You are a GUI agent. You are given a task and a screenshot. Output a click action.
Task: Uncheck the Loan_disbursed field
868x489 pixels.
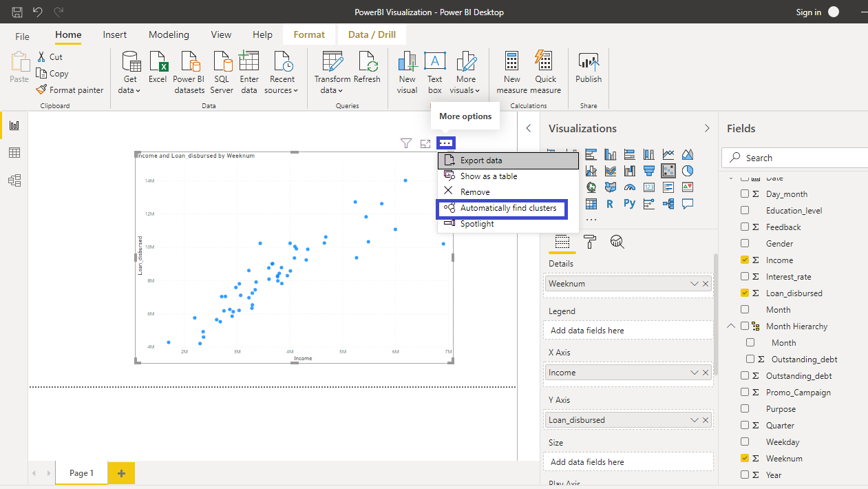point(745,293)
